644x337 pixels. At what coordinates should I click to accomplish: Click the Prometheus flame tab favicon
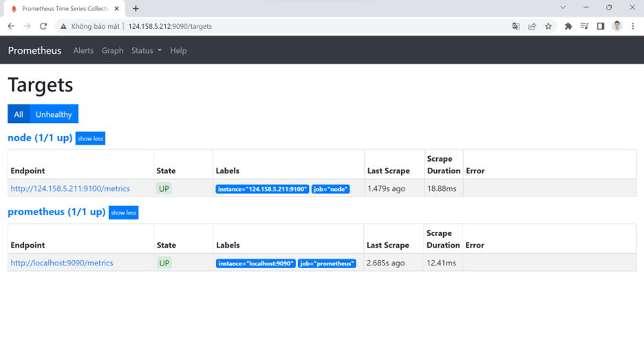click(14, 9)
